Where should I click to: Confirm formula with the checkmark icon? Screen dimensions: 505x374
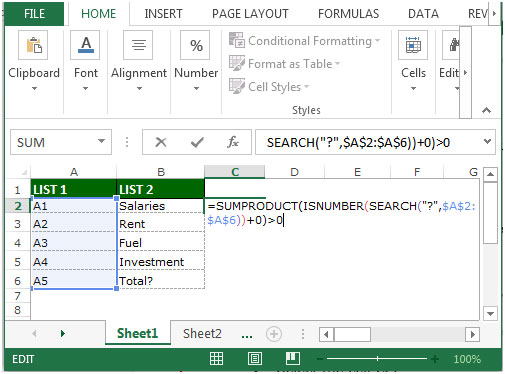click(197, 142)
